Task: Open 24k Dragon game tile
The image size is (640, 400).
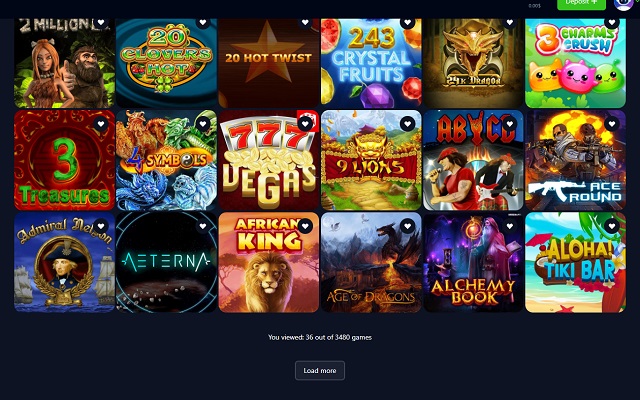Action: pos(473,63)
